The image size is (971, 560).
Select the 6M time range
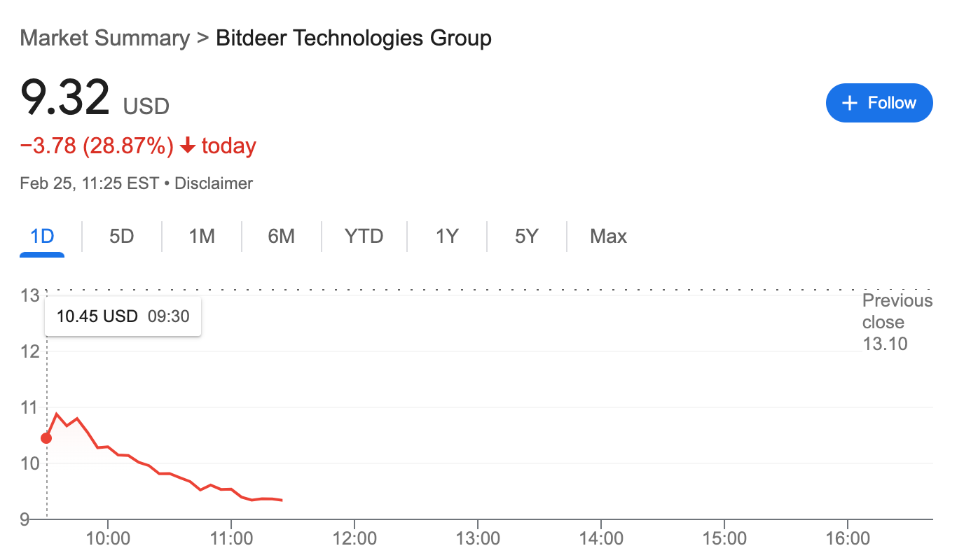pyautogui.click(x=281, y=237)
